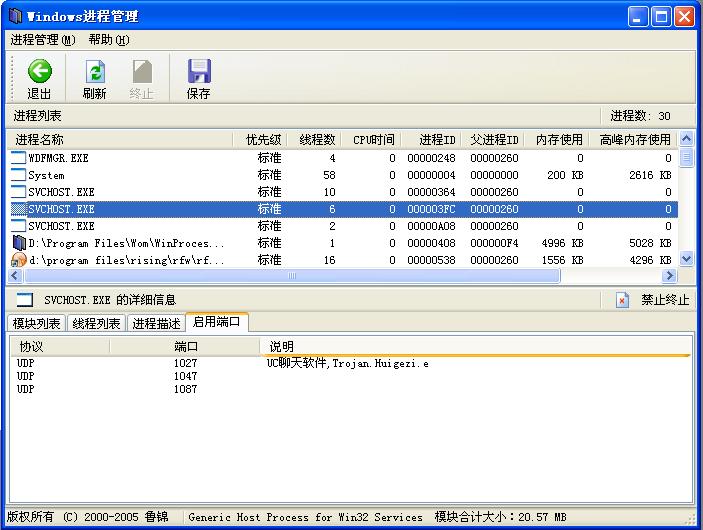This screenshot has width=703, height=530.
Task: Maximize the Windows进程管理 window
Action: [x=661, y=17]
